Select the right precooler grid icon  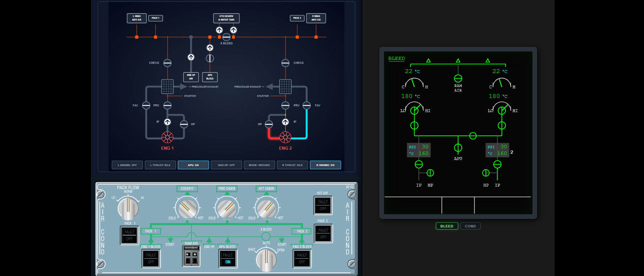285,87
